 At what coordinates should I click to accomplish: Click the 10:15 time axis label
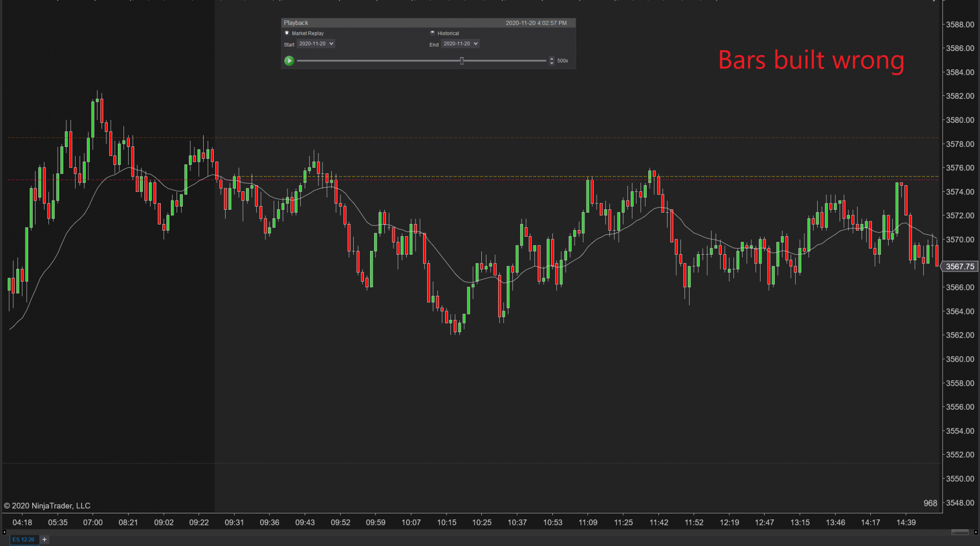447,523
